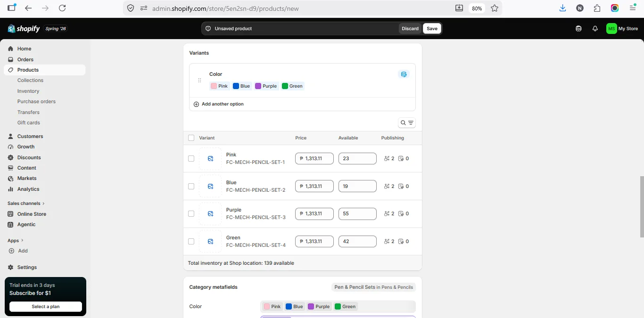Edit the Pink variant price field
Image resolution: width=644 pixels, height=318 pixels.
314,159
